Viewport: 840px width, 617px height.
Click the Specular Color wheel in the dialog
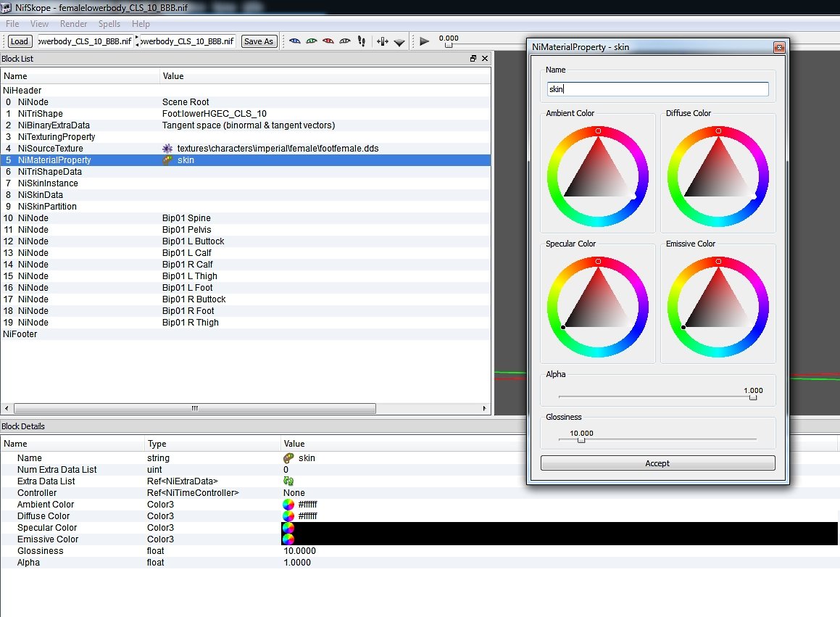click(x=598, y=307)
